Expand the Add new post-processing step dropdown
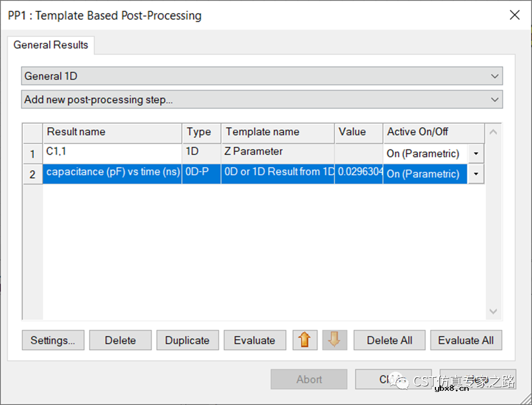Screen dimensions: 532x405 click(262, 100)
